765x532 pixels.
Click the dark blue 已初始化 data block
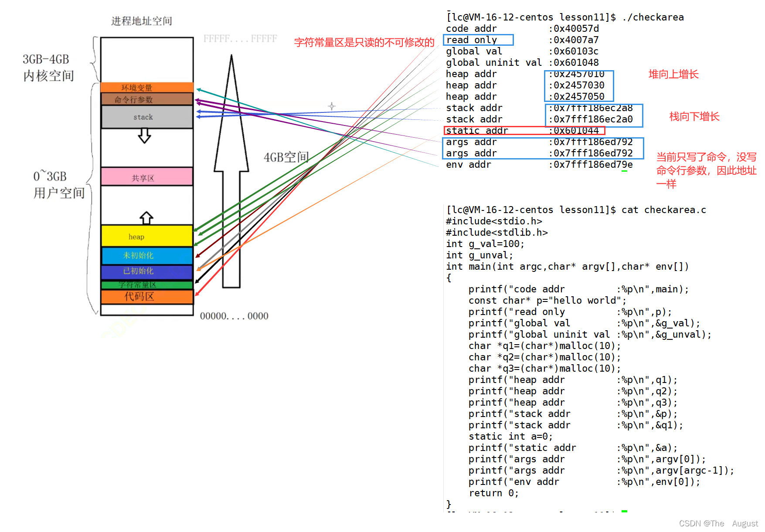(147, 271)
